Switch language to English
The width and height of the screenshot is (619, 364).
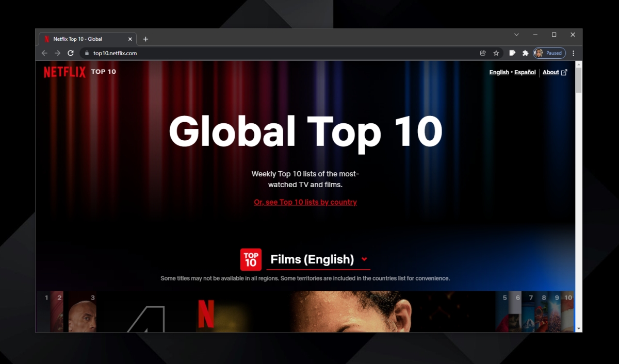499,72
